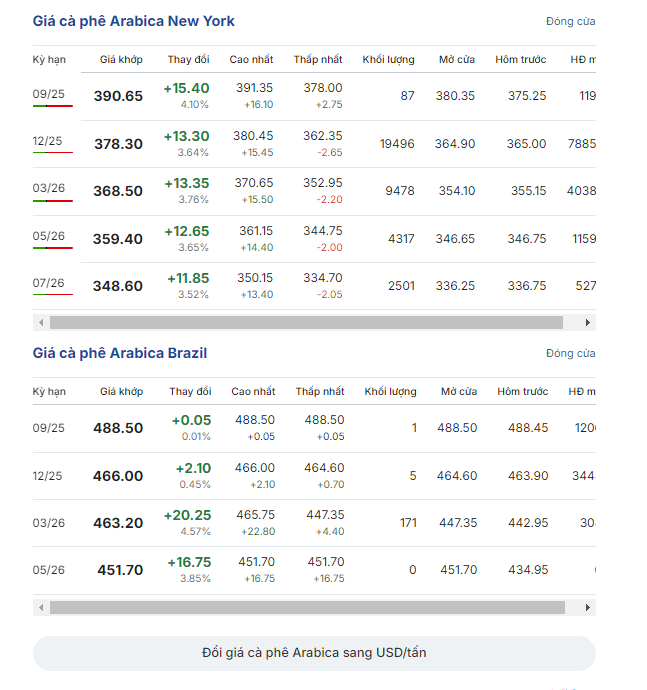Click Mở cửa header in New York table
Screen dimensions: 647x690
[x=457, y=59]
